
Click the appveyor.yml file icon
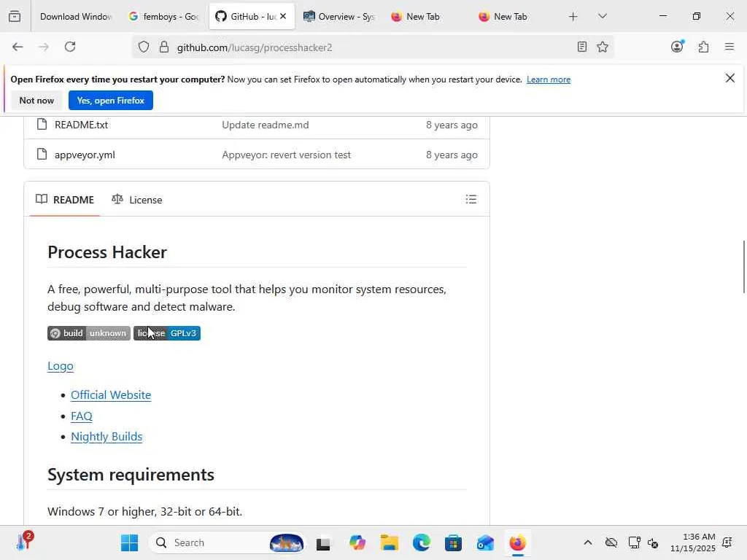pos(42,155)
